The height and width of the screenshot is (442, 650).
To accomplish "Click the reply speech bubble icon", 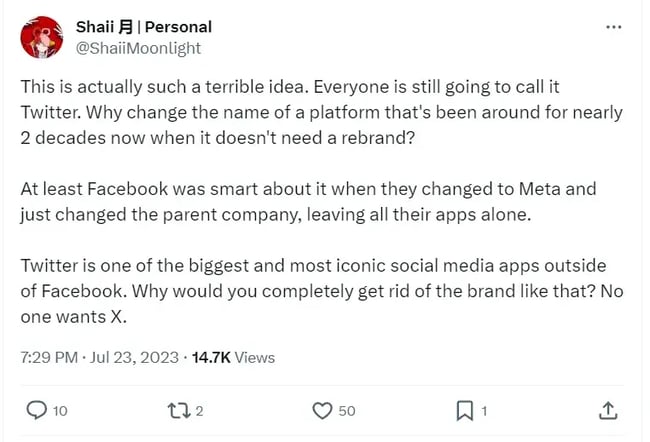I will click(35, 410).
